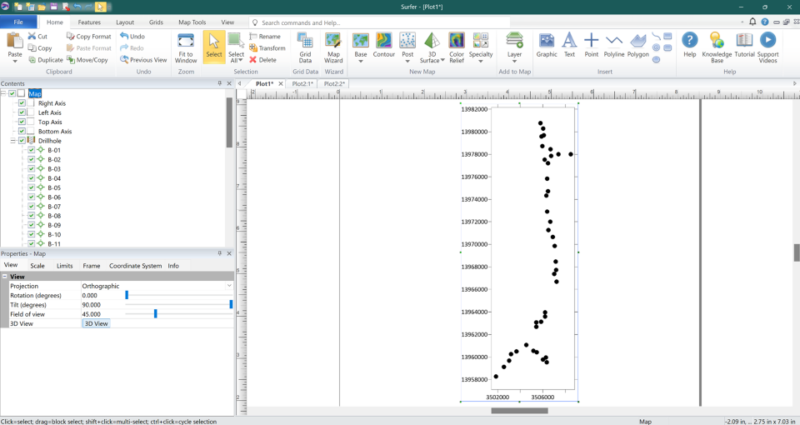Select the Polyline drawing tool
The image size is (800, 425).
point(614,45)
